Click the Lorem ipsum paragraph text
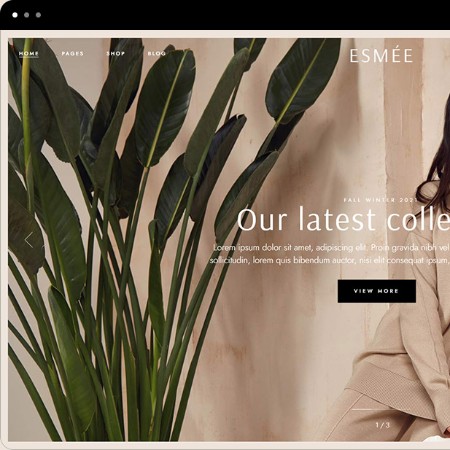The image size is (450, 450). pos(330,254)
